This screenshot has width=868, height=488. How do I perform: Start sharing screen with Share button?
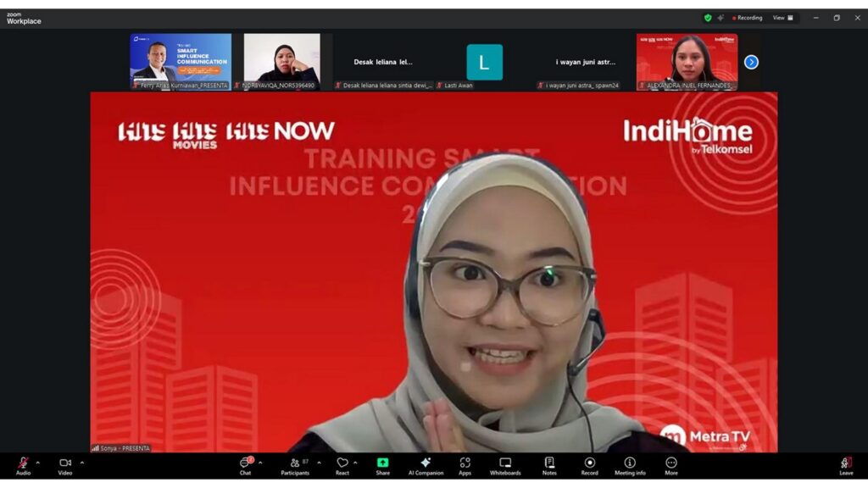click(382, 466)
